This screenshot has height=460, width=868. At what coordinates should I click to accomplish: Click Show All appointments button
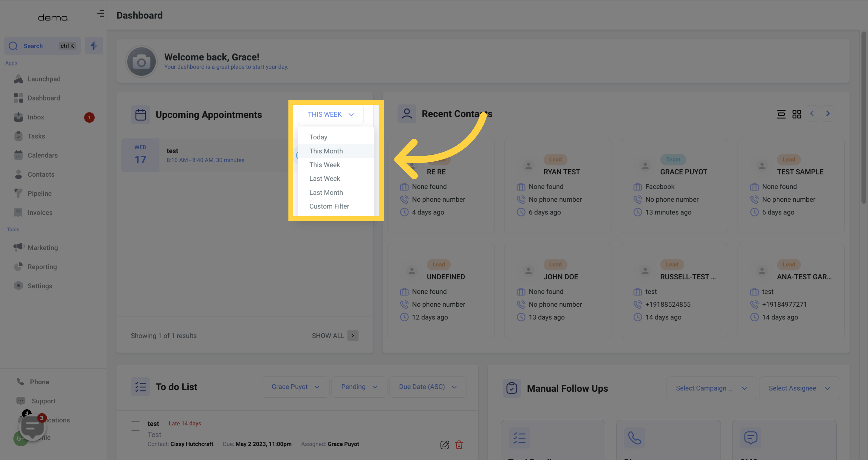tap(335, 335)
